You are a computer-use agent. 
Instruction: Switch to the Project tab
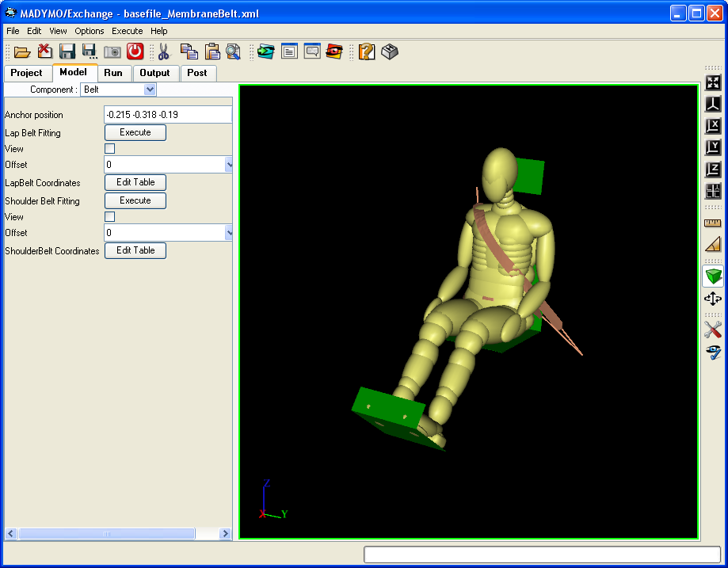tap(26, 73)
